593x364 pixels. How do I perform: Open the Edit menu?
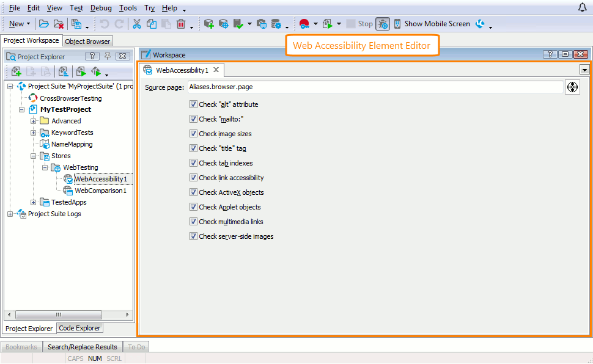point(33,8)
